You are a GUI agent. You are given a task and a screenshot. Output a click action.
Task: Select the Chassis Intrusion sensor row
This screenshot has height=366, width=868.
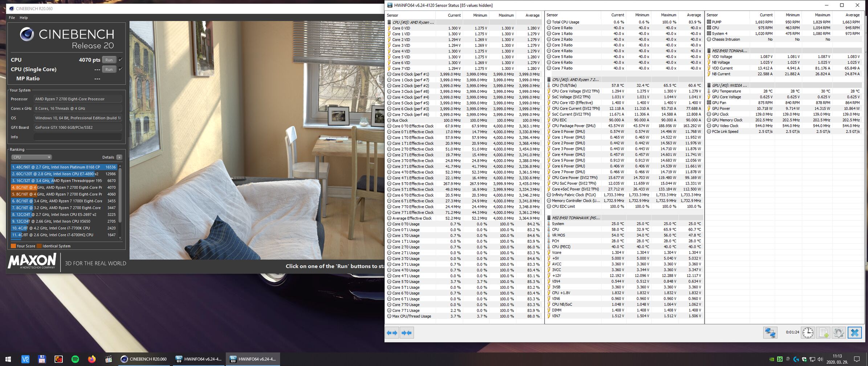pos(784,40)
